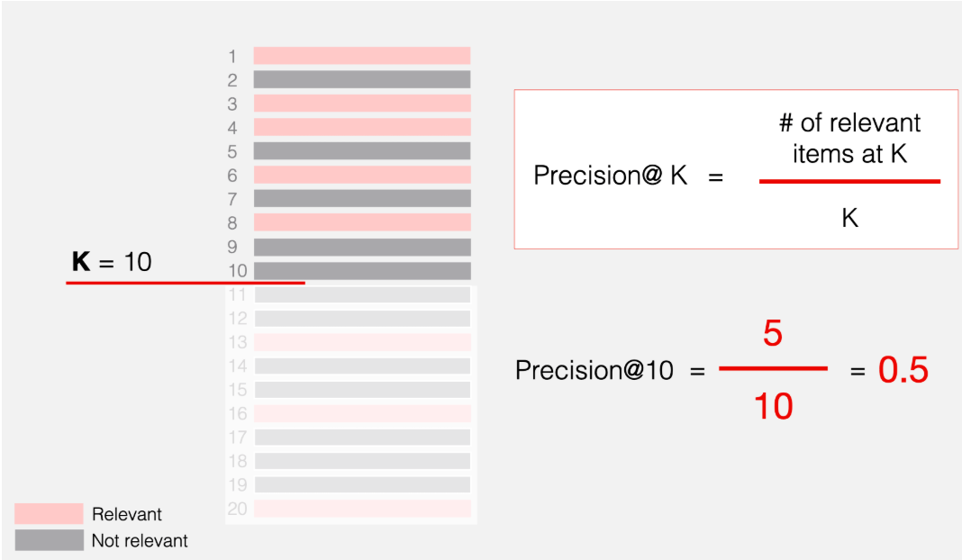Click the red denominator 10

coord(772,407)
